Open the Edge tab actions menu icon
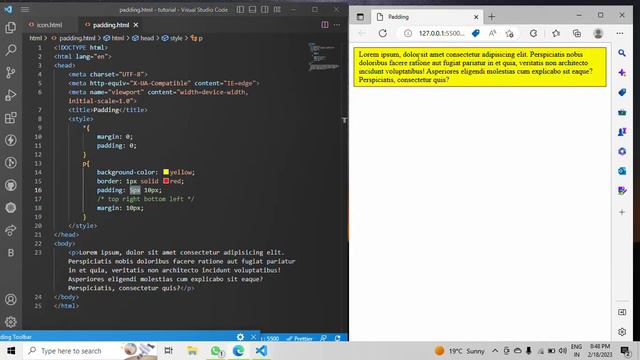Viewport: 640px width, 360px height. [x=360, y=17]
